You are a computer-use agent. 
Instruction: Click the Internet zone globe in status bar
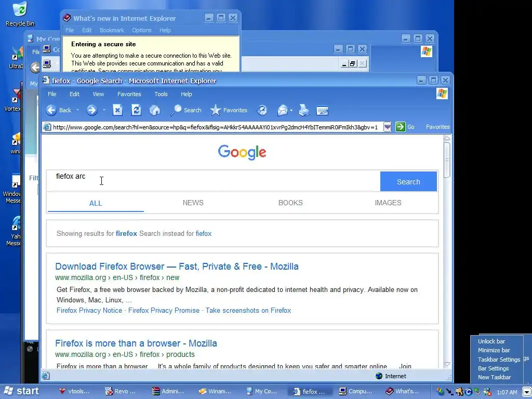379,376
